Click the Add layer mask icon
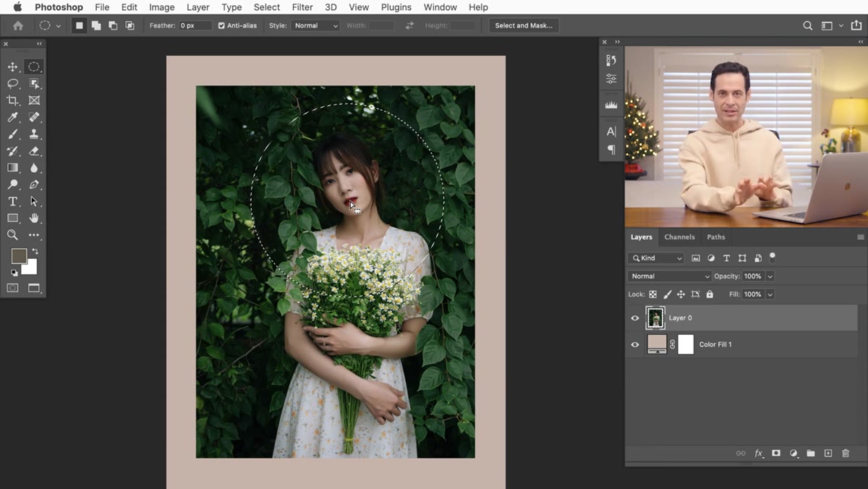The width and height of the screenshot is (868, 489). [775, 453]
